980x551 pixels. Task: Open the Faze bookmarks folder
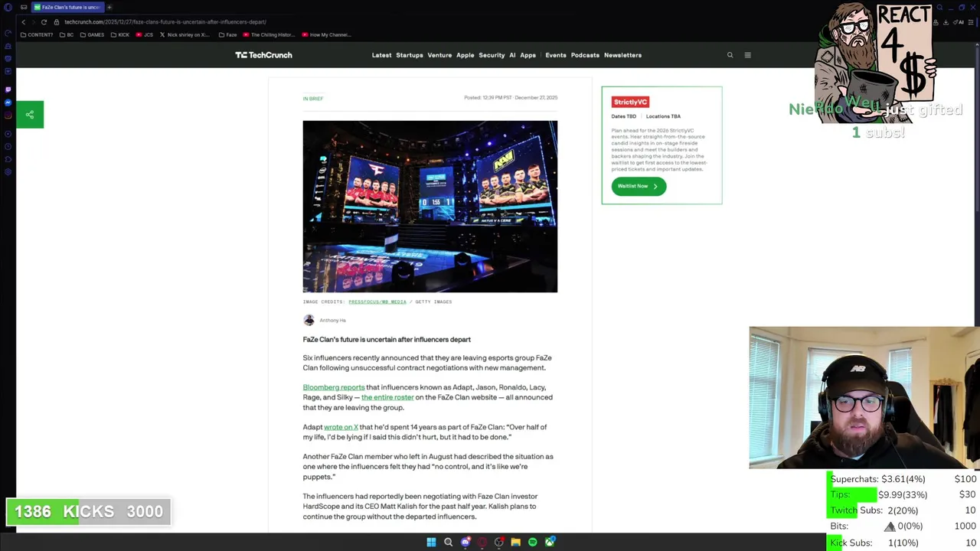(x=227, y=34)
